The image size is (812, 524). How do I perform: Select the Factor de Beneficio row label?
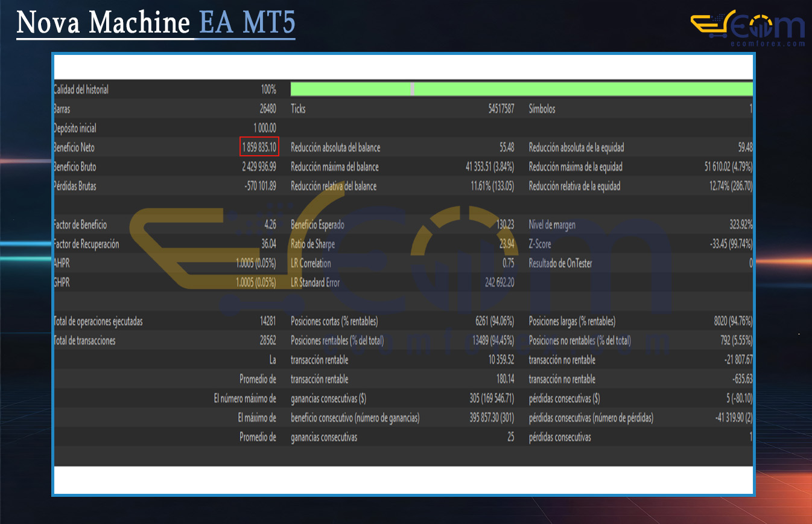point(80,225)
